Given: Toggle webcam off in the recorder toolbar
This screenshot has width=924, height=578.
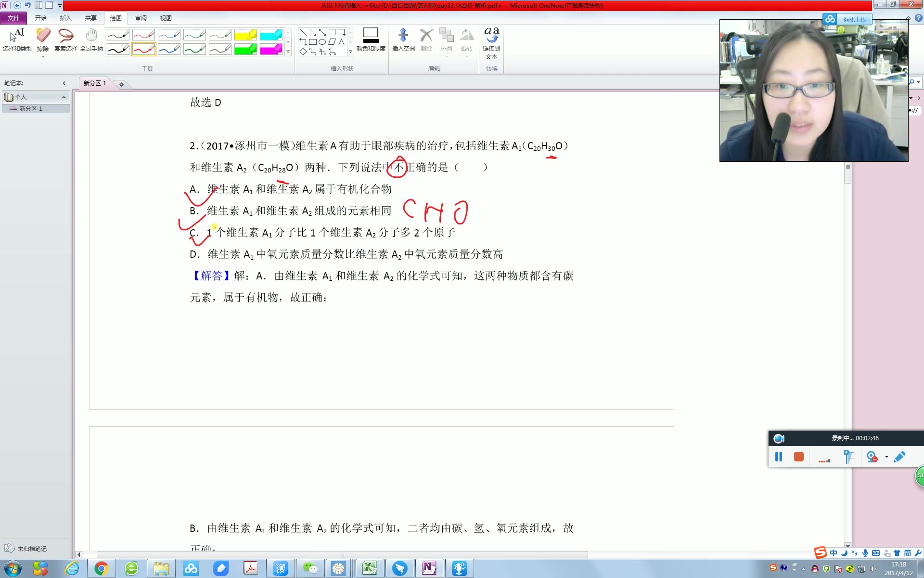Looking at the screenshot, I should 872,457.
